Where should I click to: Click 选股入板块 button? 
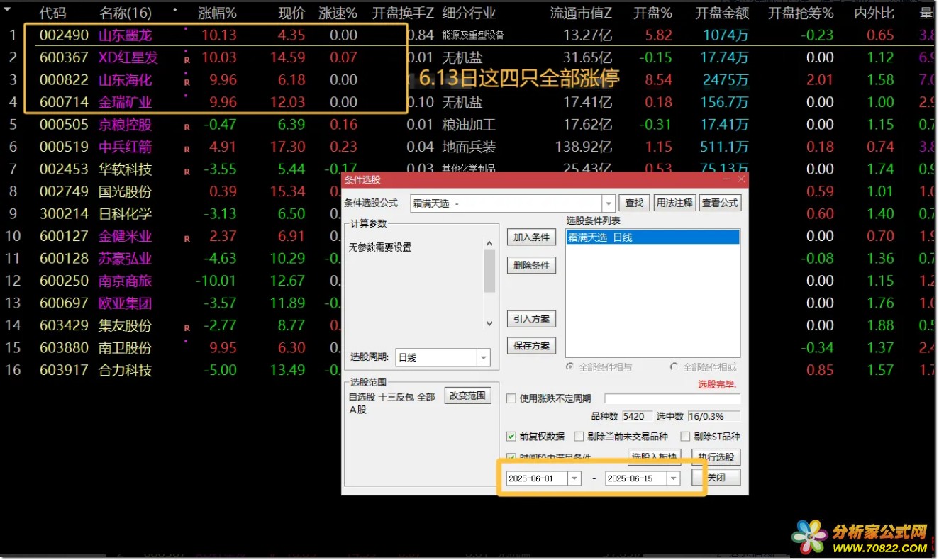coord(655,457)
